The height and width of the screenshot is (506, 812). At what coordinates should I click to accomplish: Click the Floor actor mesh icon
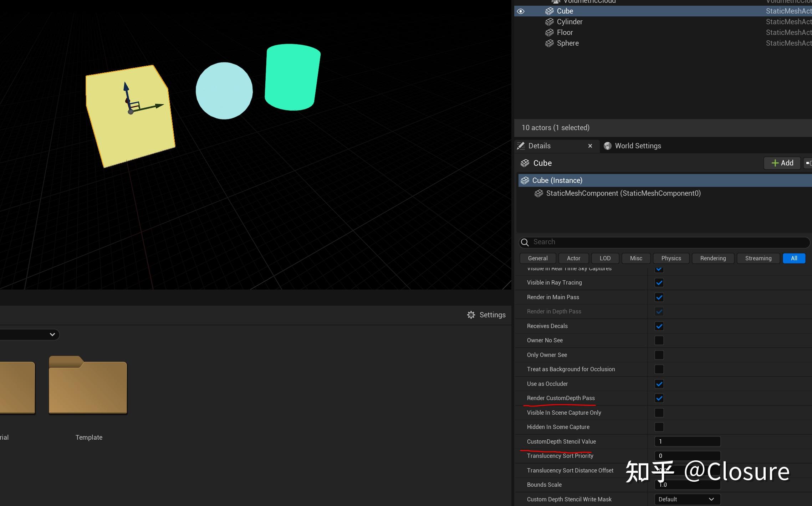549,32
